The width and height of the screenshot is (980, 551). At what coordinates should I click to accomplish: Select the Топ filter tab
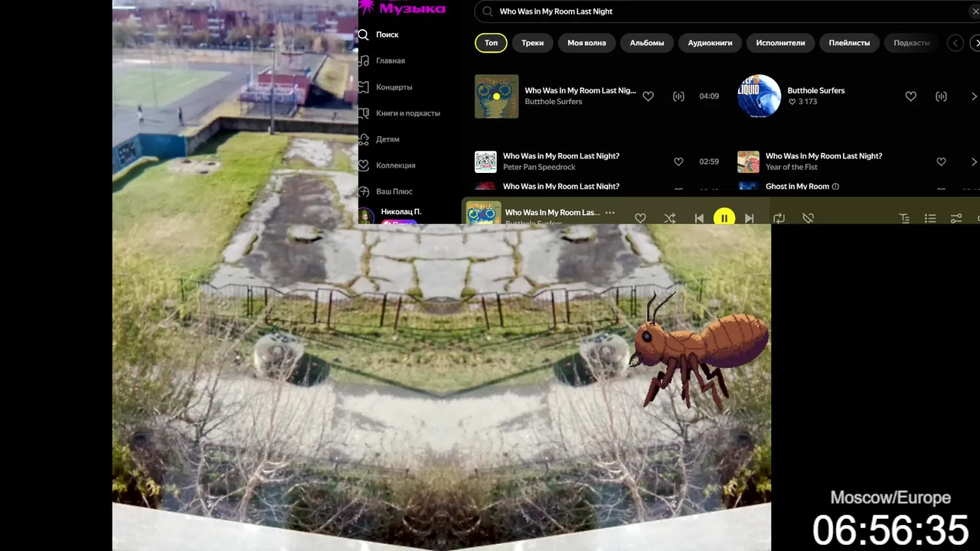point(491,43)
